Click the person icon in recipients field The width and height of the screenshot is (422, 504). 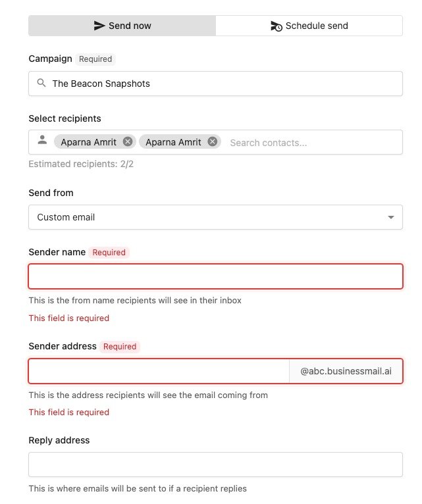[x=42, y=139]
